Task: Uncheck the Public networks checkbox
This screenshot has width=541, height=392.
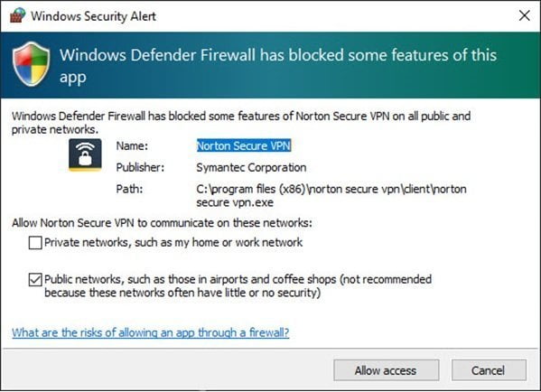Action: (35, 279)
